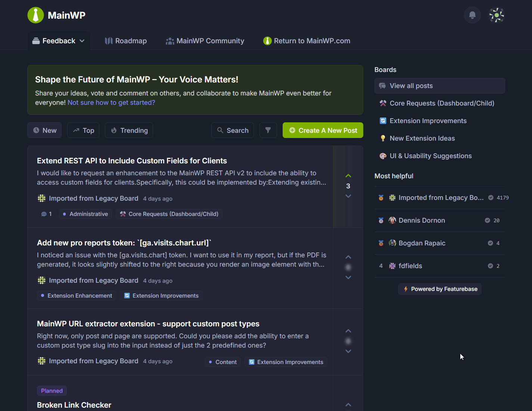The width and height of the screenshot is (532, 411).
Task: Click the Administrative tag
Action: (x=85, y=214)
